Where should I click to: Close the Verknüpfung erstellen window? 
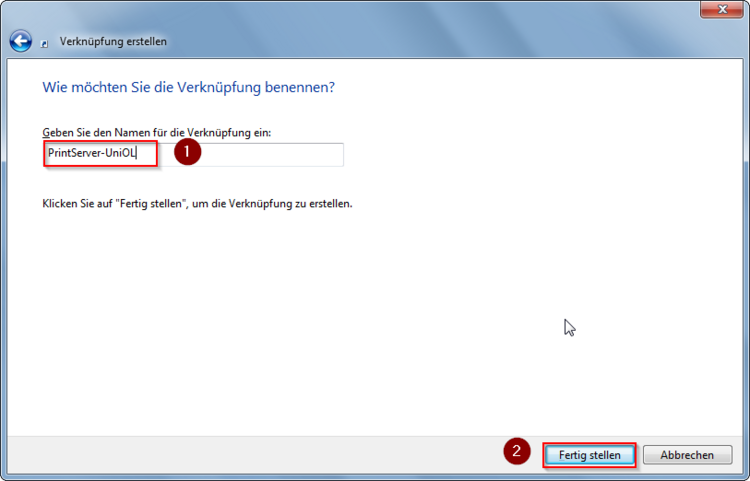point(722,9)
